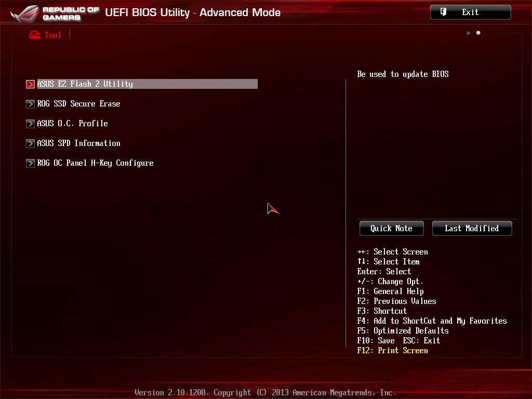This screenshot has height=399, width=532.
Task: Click the arrow icon beside ASUS SPD Information
Action: pos(30,143)
